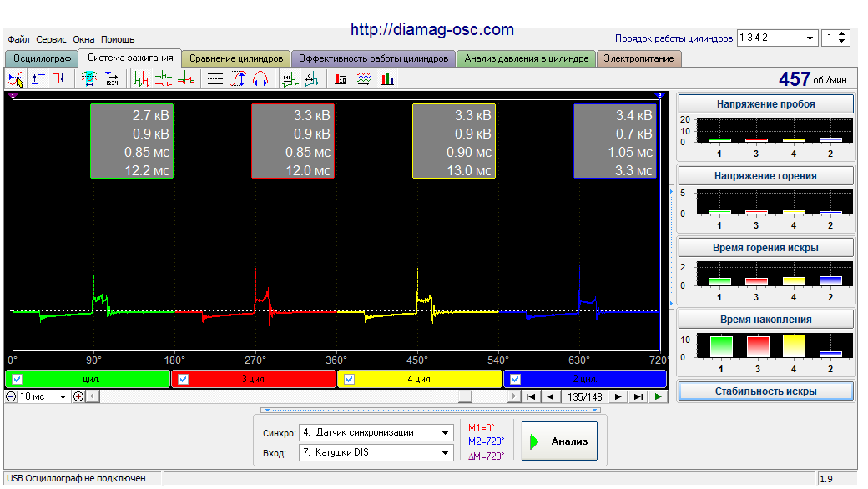The image size is (868, 489).
Task: Click the red bar with 10 icon
Action: click(x=341, y=79)
